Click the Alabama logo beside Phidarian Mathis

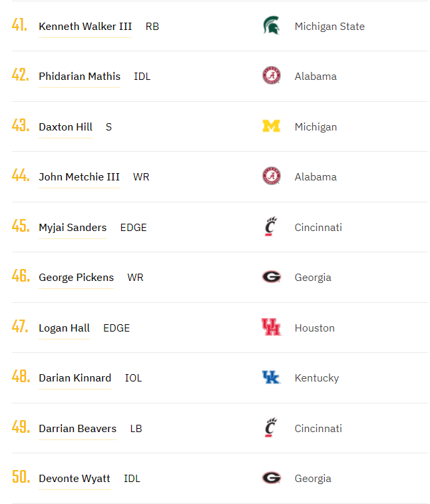271,76
